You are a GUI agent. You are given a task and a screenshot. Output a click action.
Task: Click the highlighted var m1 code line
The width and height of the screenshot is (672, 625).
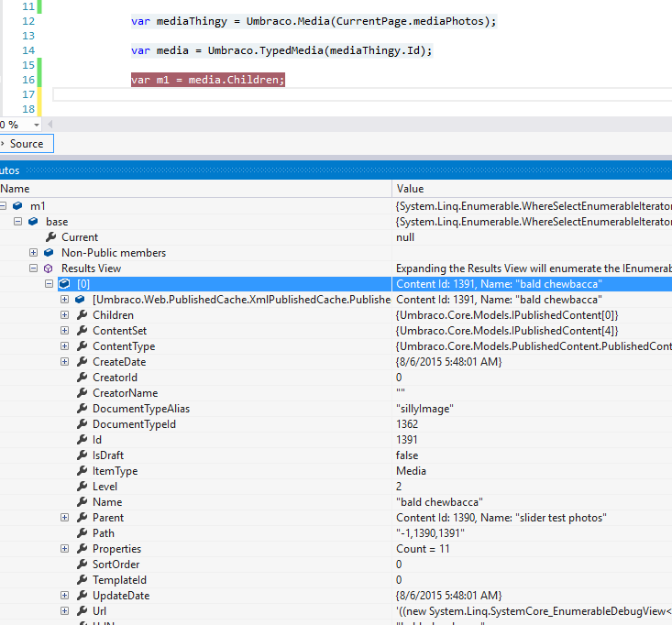point(208,80)
